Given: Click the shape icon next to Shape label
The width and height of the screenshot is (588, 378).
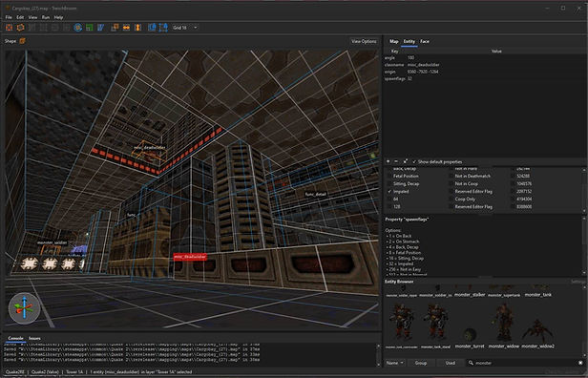Looking at the screenshot, I should click(23, 41).
